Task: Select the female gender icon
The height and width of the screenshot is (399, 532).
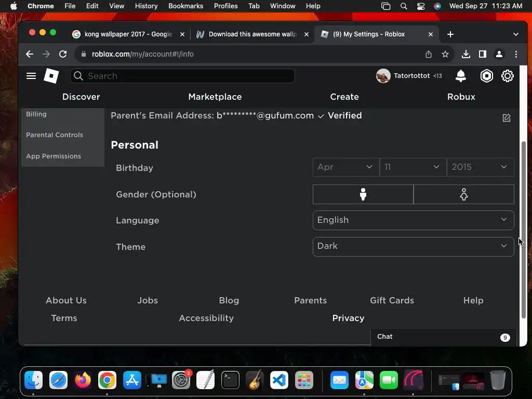Action: click(464, 194)
